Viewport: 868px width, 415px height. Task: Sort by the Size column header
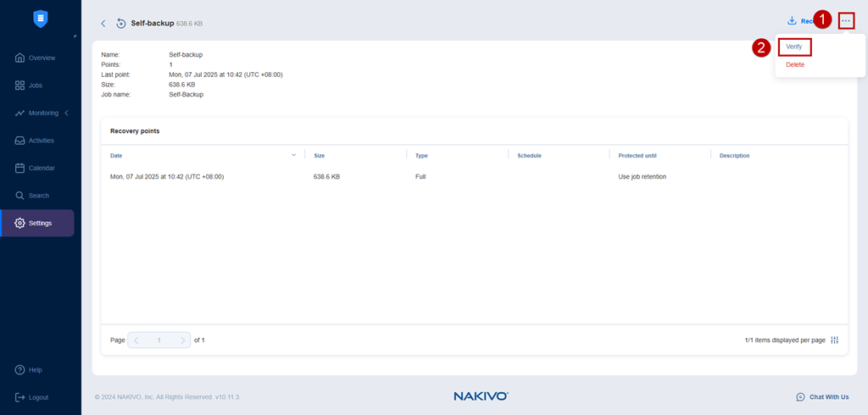320,156
